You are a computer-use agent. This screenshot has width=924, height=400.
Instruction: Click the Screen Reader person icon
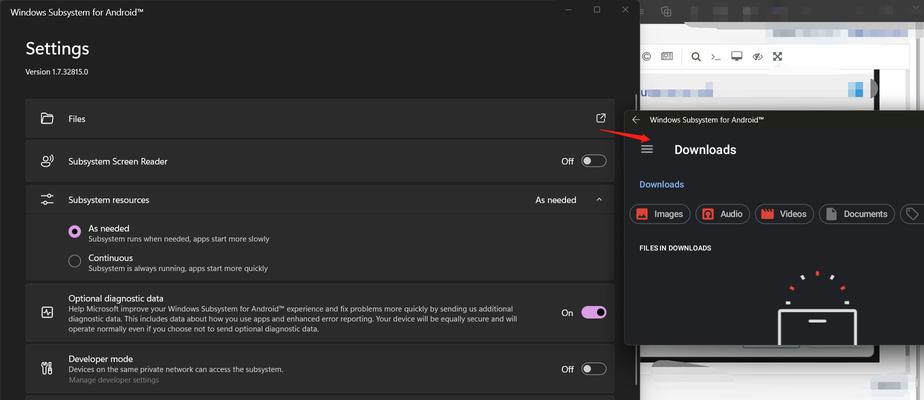(47, 161)
